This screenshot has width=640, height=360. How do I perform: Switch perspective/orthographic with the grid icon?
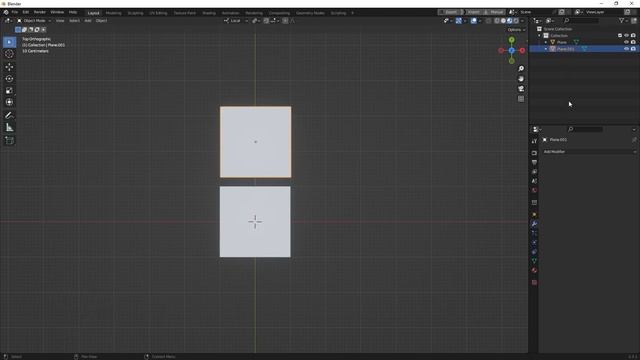click(521, 99)
